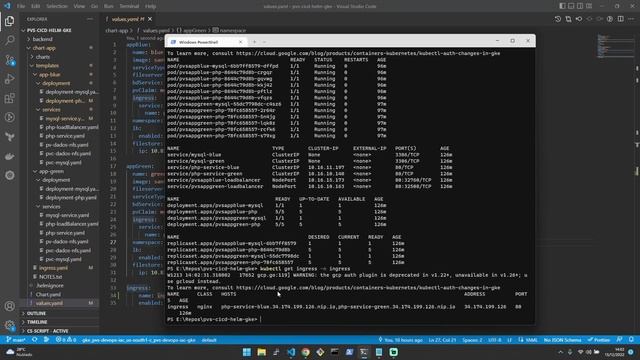Open the Explorer view in activity bar
640x360 pixels.
(x=9, y=21)
